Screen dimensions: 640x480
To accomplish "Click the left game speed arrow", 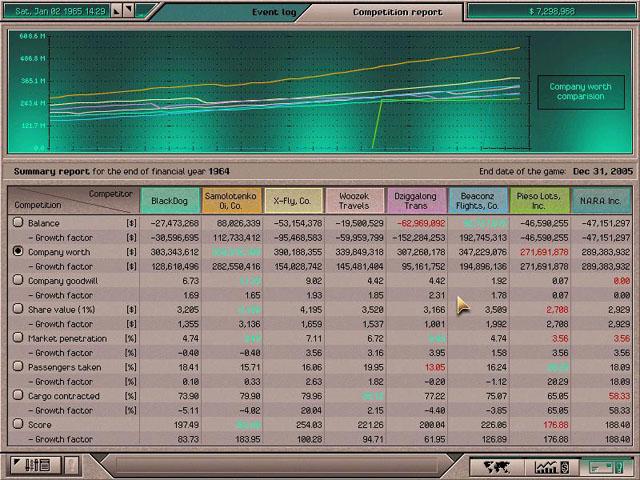I will point(116,11).
